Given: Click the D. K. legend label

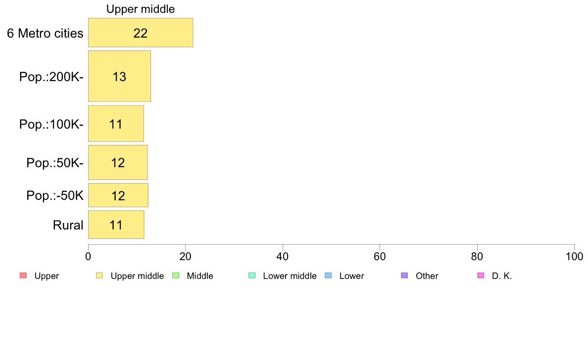Looking at the screenshot, I should click(502, 276).
